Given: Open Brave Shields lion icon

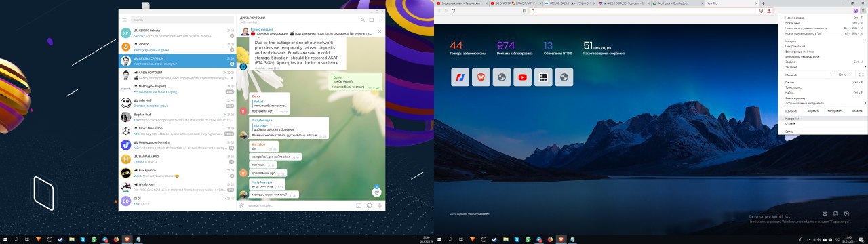Looking at the screenshot, I should point(761,11).
